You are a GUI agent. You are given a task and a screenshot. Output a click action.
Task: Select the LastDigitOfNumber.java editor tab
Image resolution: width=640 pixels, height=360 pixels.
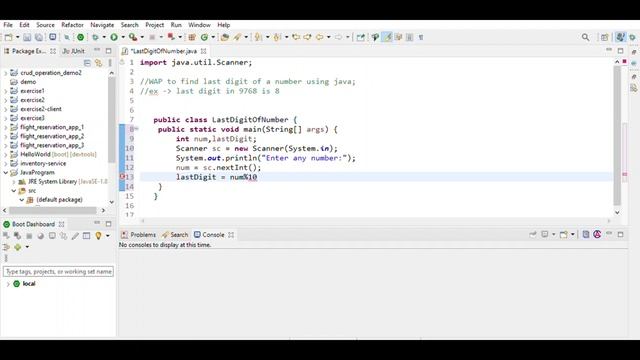coord(164,51)
